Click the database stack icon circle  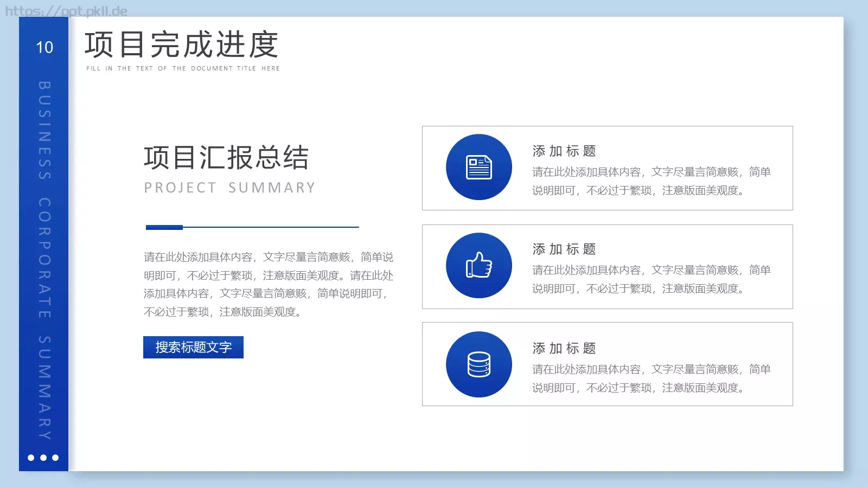[x=479, y=364]
